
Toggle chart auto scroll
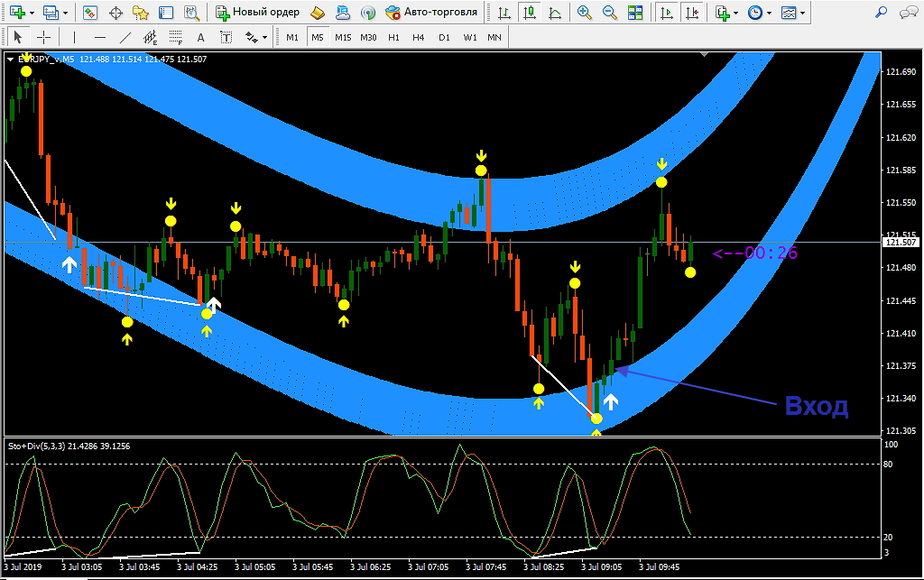667,13
